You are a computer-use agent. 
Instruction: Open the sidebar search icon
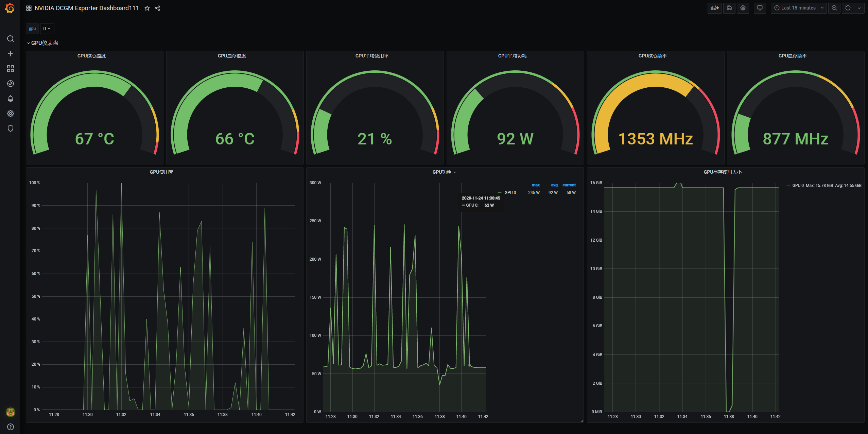click(11, 39)
